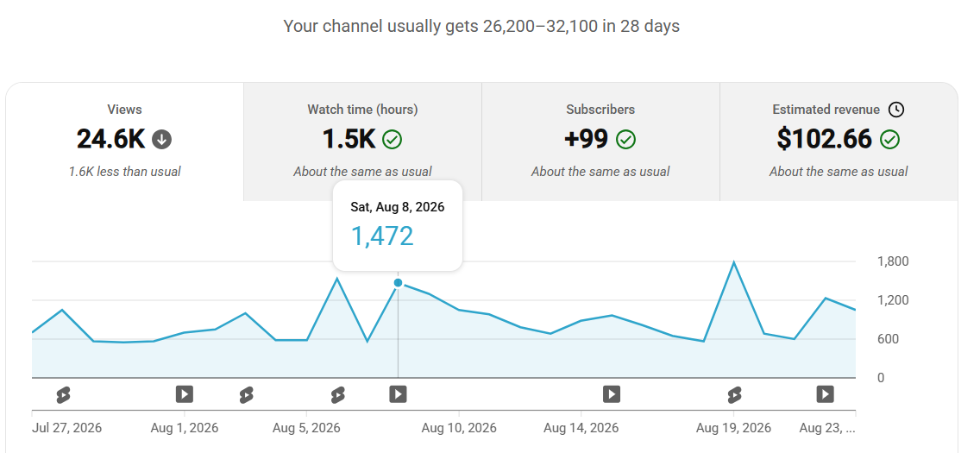Select the Views metric tab
Viewport: 980px width, 453px height.
(124, 142)
